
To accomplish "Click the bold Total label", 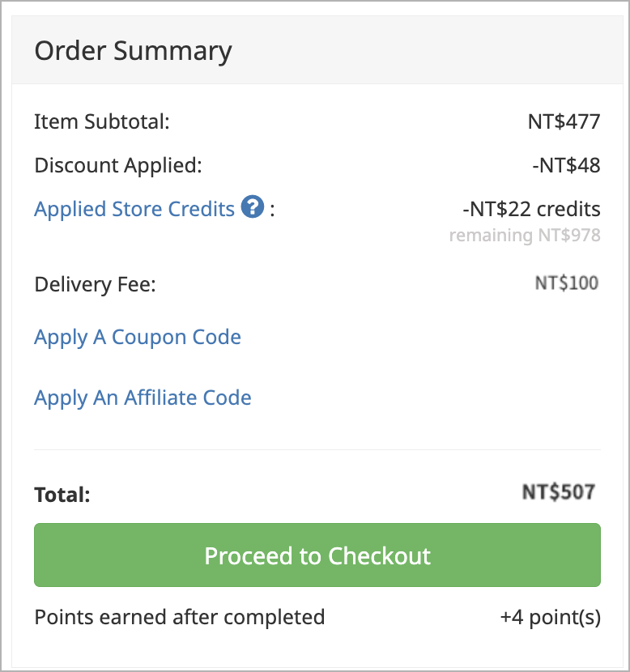I will tap(62, 495).
